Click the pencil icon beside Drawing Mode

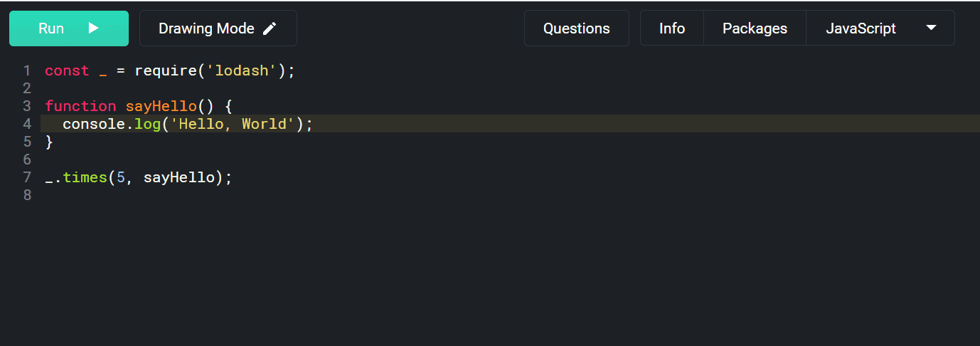coord(270,28)
